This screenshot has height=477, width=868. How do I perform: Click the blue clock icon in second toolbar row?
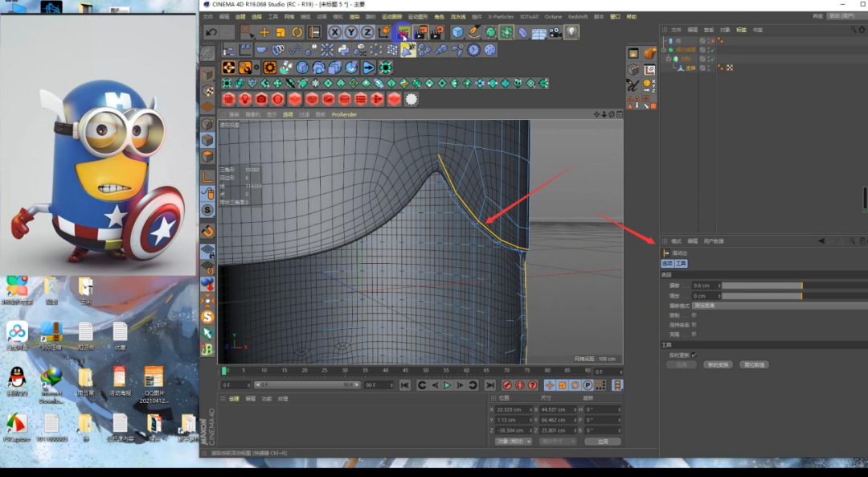pyautogui.click(x=473, y=51)
